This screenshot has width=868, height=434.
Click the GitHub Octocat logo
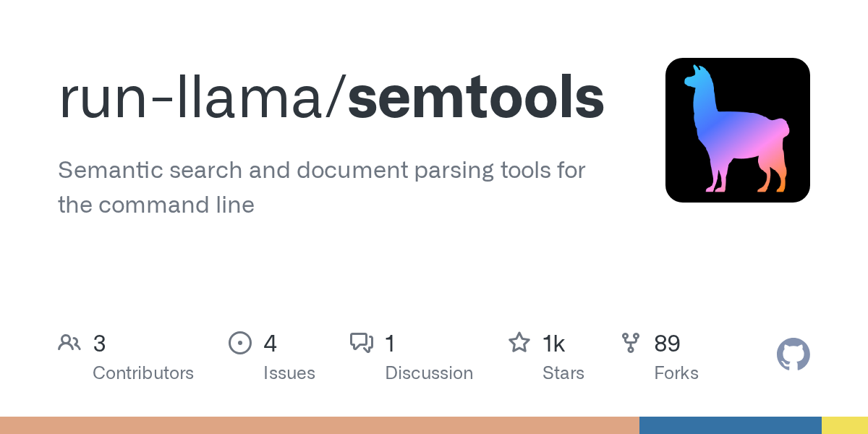pyautogui.click(x=793, y=354)
